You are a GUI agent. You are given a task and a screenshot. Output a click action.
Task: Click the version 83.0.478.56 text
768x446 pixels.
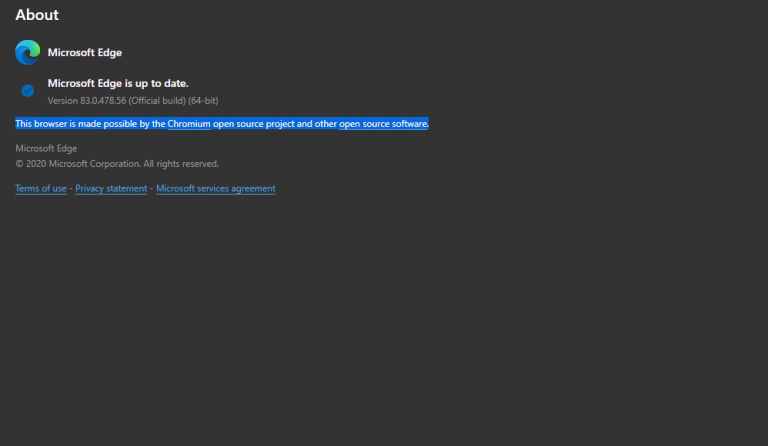click(133, 100)
